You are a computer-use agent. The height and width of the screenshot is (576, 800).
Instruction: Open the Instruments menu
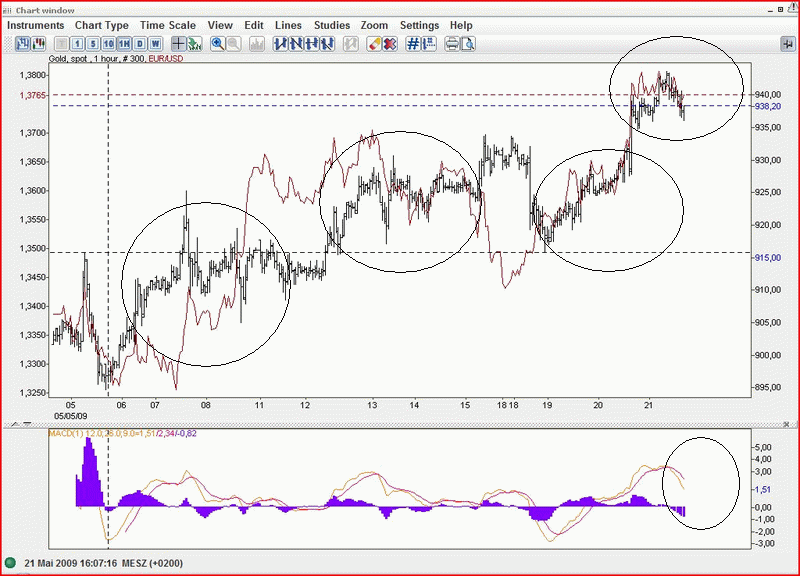pyautogui.click(x=36, y=25)
